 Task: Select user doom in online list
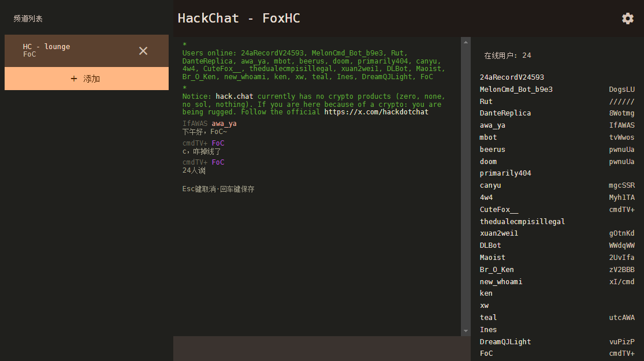pyautogui.click(x=488, y=161)
